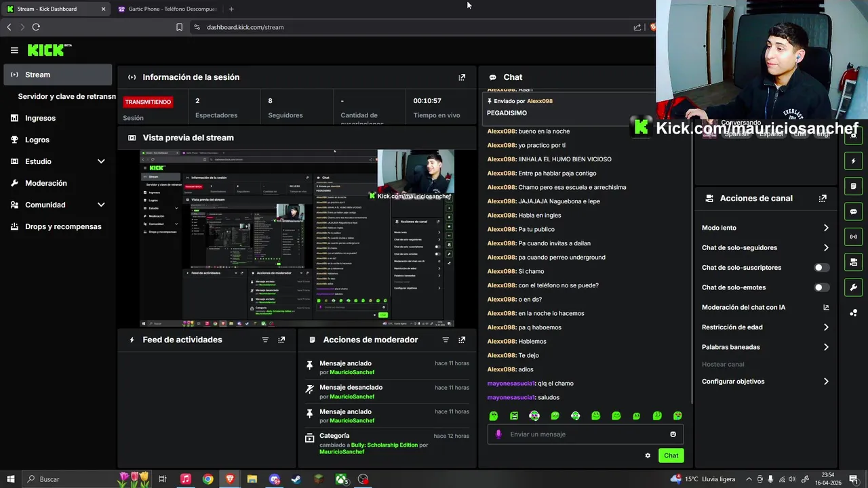Pop out the Feed de actividades panel
The width and height of the screenshot is (868, 488).
click(x=281, y=340)
